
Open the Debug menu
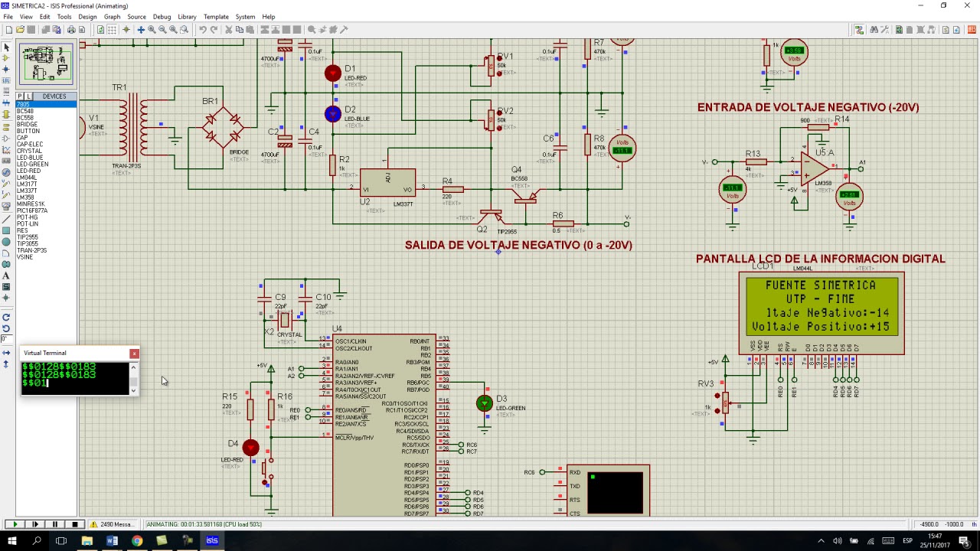[x=162, y=17]
